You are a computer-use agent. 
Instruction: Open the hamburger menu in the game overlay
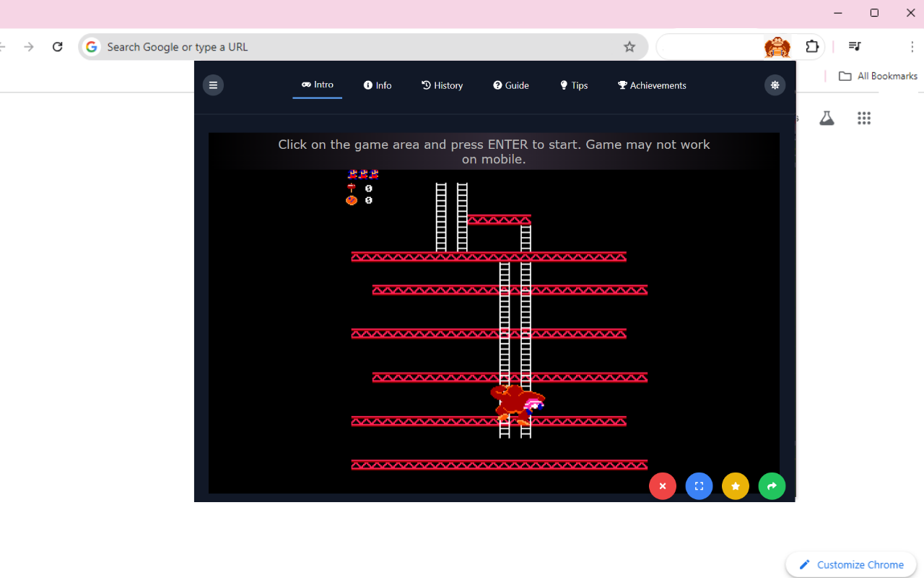tap(213, 85)
